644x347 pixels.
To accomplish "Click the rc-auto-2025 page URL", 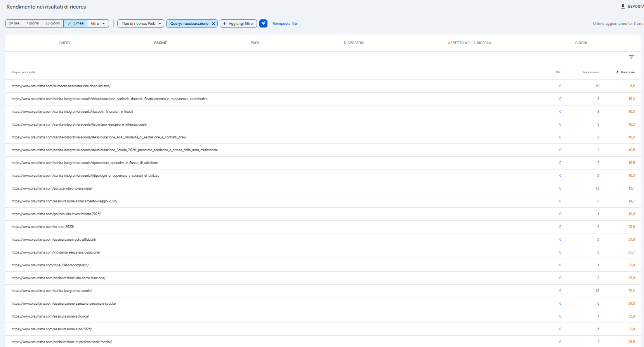I will (x=43, y=227).
